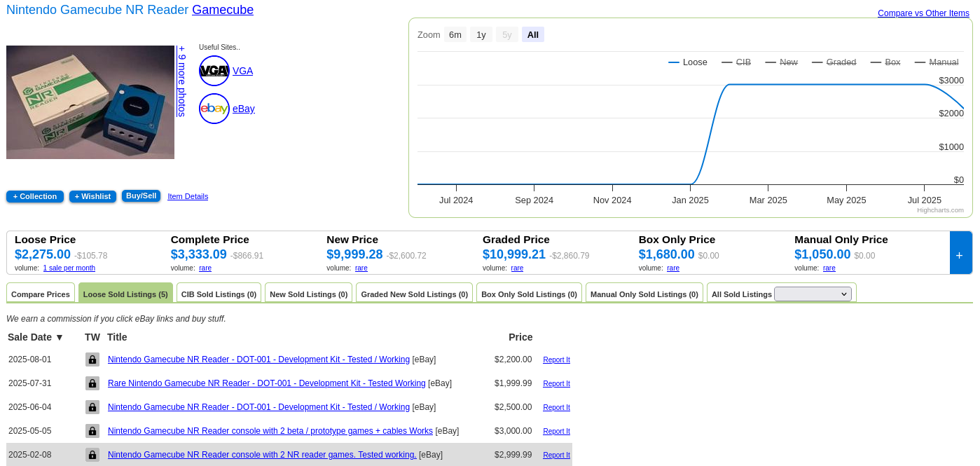Viewport: 980px width, 466px height.
Task: Report It for the $2,500.00 sale
Action: pos(556,408)
